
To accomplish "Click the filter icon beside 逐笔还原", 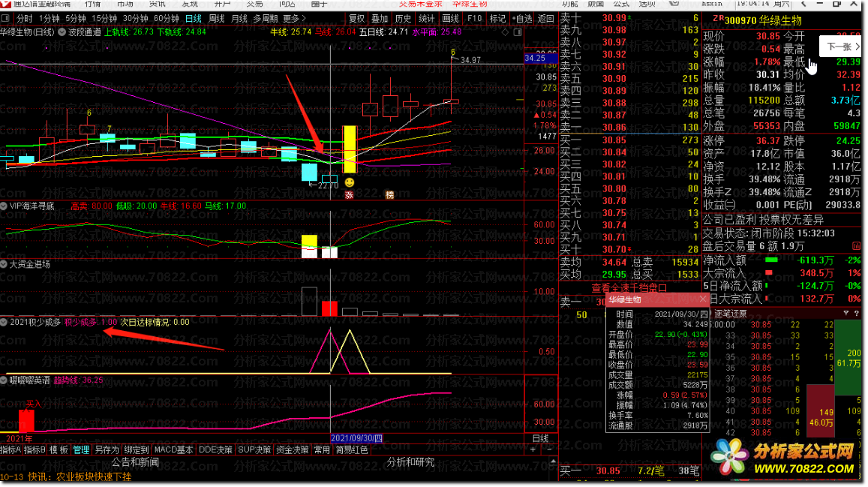I will click(x=845, y=313).
